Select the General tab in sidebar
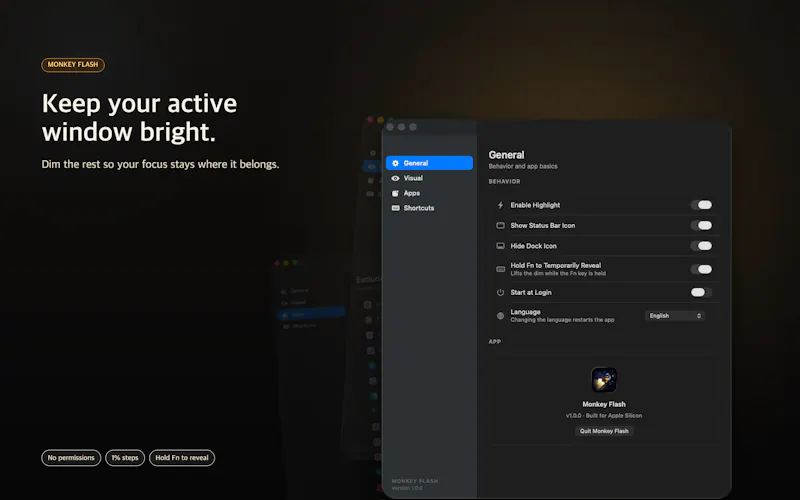The image size is (800, 500). click(429, 163)
